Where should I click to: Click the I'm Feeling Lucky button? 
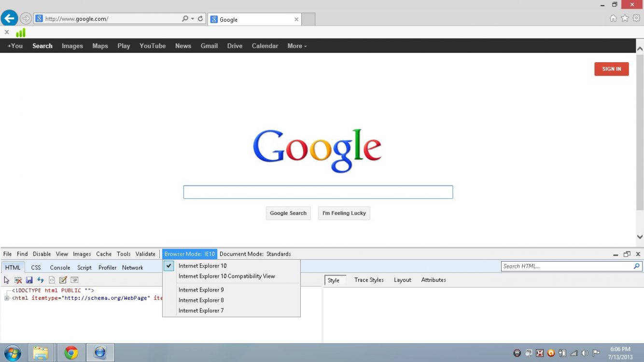pyautogui.click(x=344, y=213)
